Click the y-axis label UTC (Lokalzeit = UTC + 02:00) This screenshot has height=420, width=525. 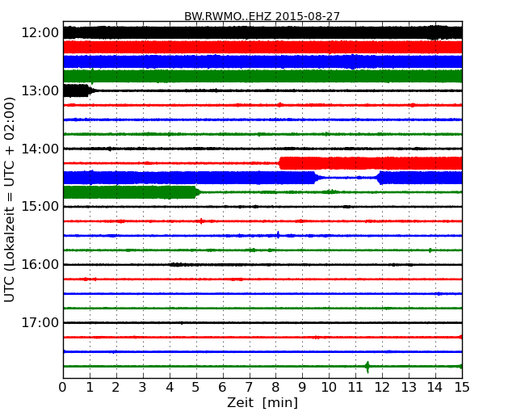pos(10,199)
